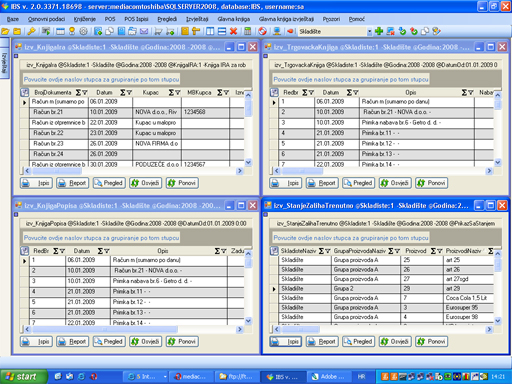Viewport: 512px width, 384px height.
Task: Open the Glavna knjiga menu
Action: click(234, 19)
